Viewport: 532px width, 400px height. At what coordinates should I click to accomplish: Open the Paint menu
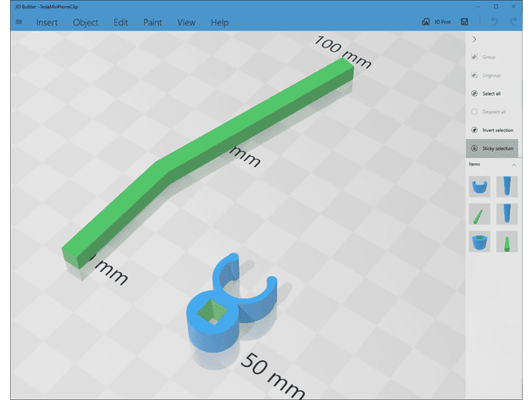(x=152, y=22)
